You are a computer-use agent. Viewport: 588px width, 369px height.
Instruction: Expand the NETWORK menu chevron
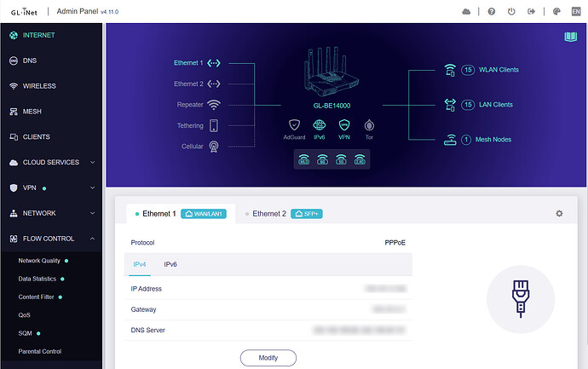92,213
